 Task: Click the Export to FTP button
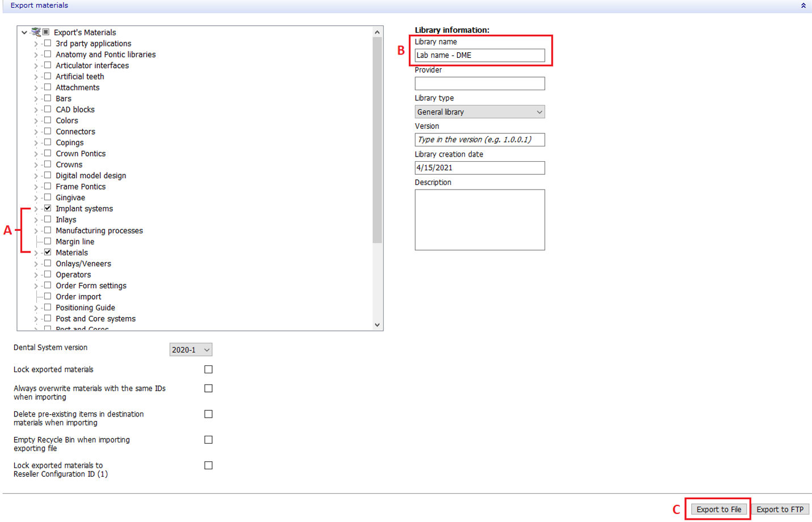click(x=780, y=509)
